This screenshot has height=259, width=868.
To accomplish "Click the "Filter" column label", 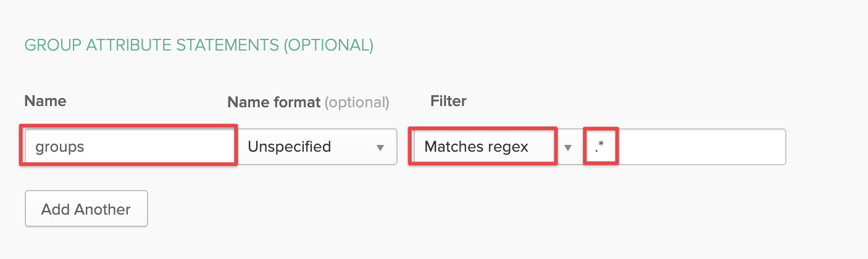I will pos(448,101).
